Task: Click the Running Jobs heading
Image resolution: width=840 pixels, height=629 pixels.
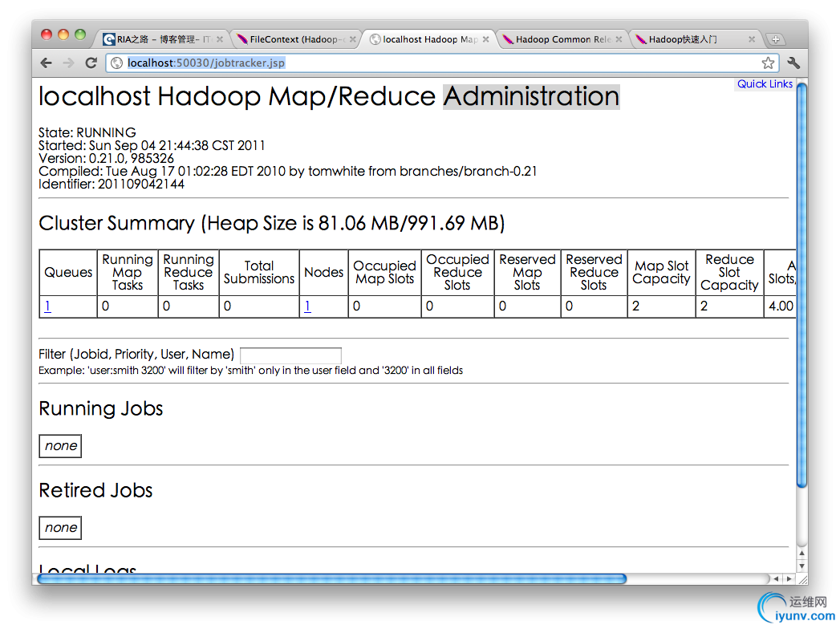Action: 101,409
